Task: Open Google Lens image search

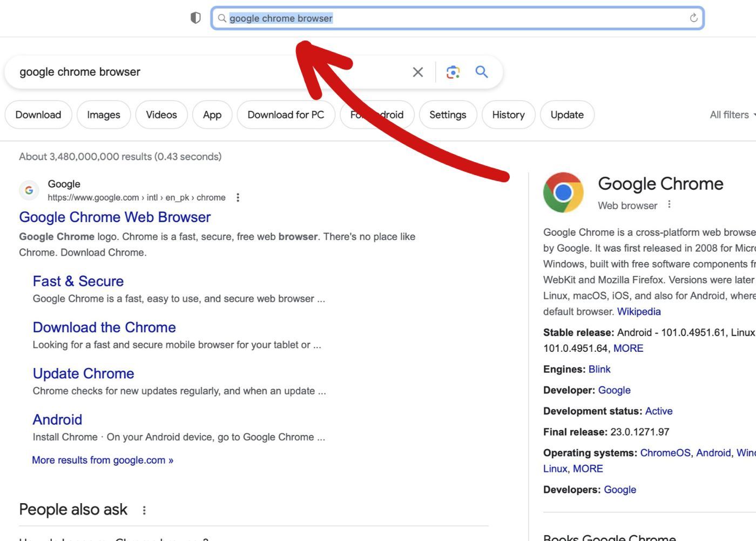Action: click(453, 71)
